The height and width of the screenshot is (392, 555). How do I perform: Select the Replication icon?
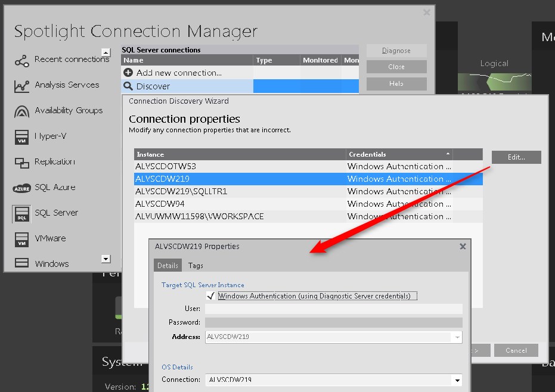22,163
